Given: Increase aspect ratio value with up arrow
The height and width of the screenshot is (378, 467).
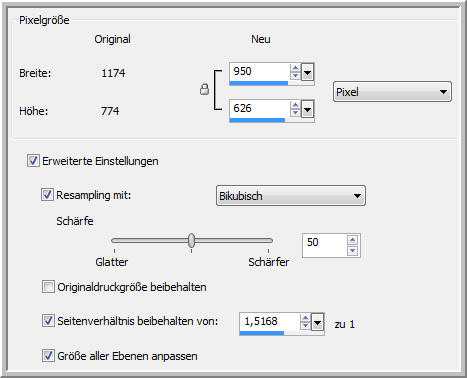Looking at the screenshot, I should point(305,318).
